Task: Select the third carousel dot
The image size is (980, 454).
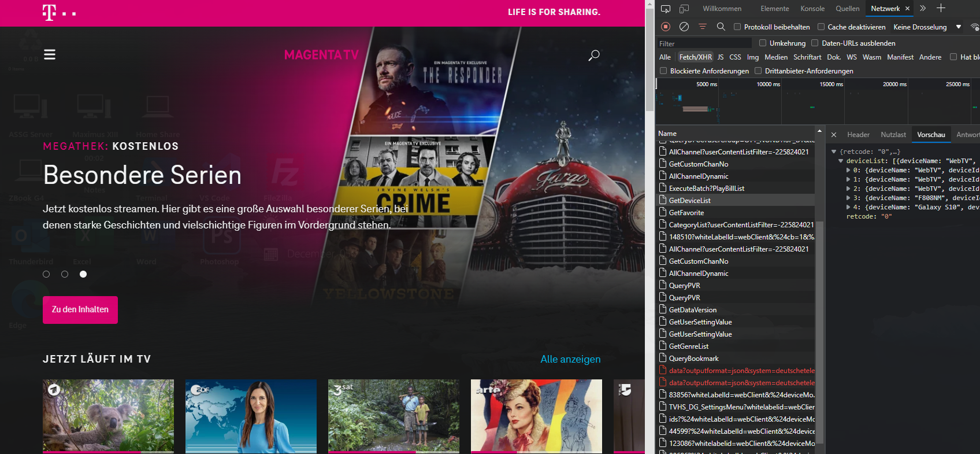Action: click(x=83, y=274)
